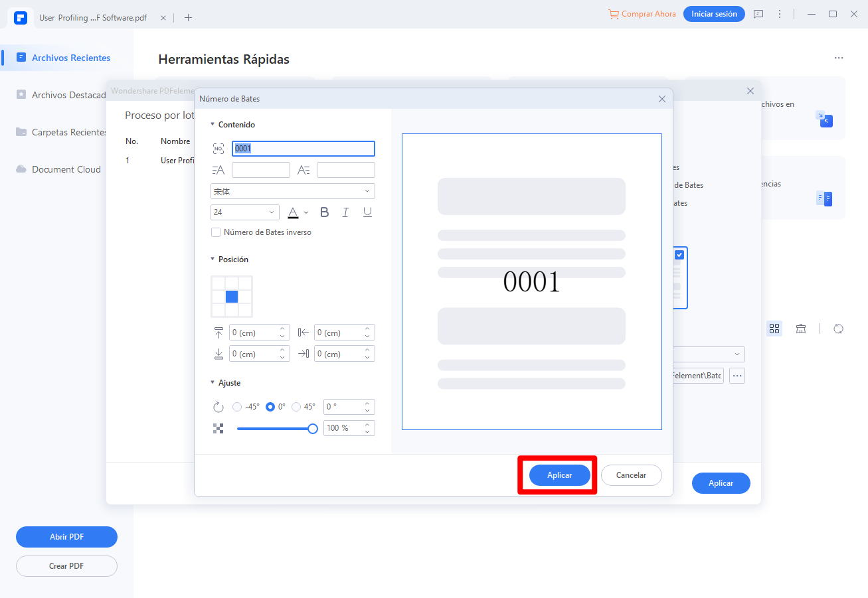This screenshot has width=868, height=598.
Task: Click the Bates start number field
Action: (x=304, y=149)
